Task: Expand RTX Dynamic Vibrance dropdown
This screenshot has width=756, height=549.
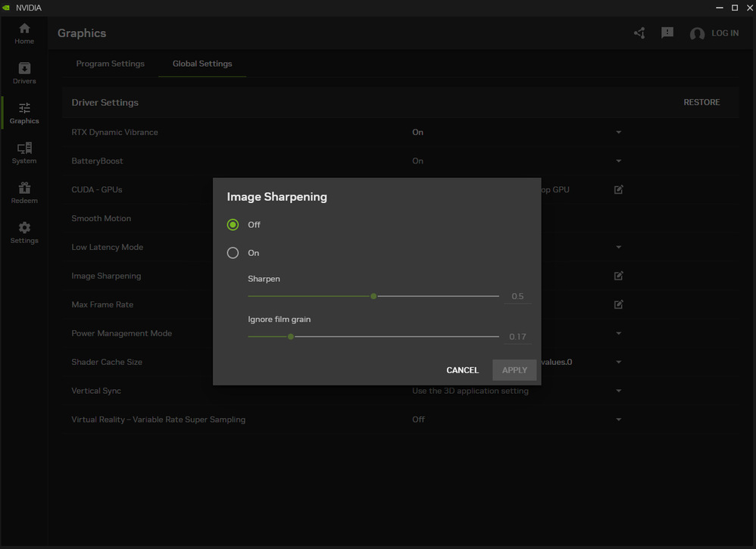Action: point(619,132)
